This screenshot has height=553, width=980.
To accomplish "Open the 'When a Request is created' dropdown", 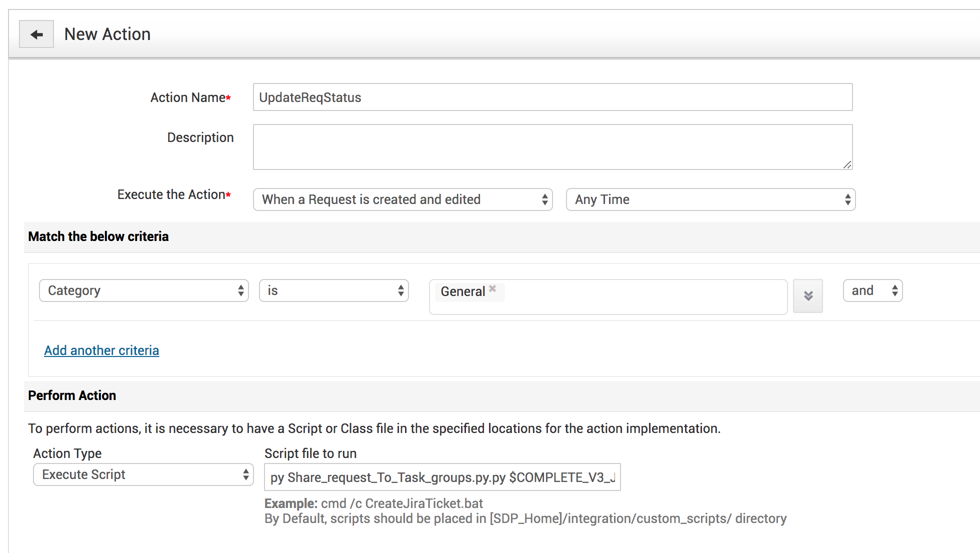I will coord(402,199).
